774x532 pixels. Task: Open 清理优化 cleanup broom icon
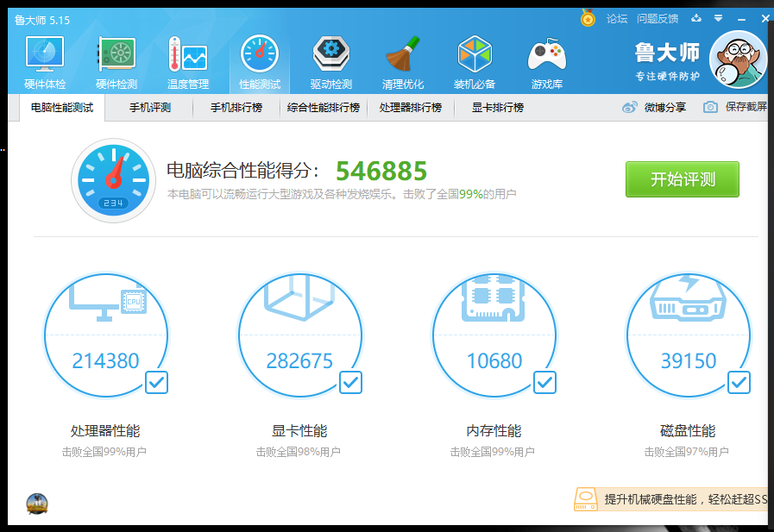pos(403,60)
